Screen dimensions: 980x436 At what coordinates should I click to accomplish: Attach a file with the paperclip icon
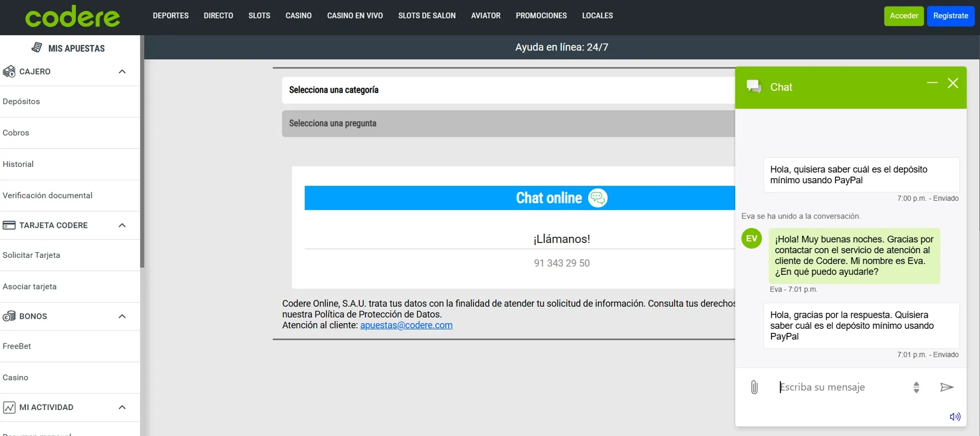754,387
